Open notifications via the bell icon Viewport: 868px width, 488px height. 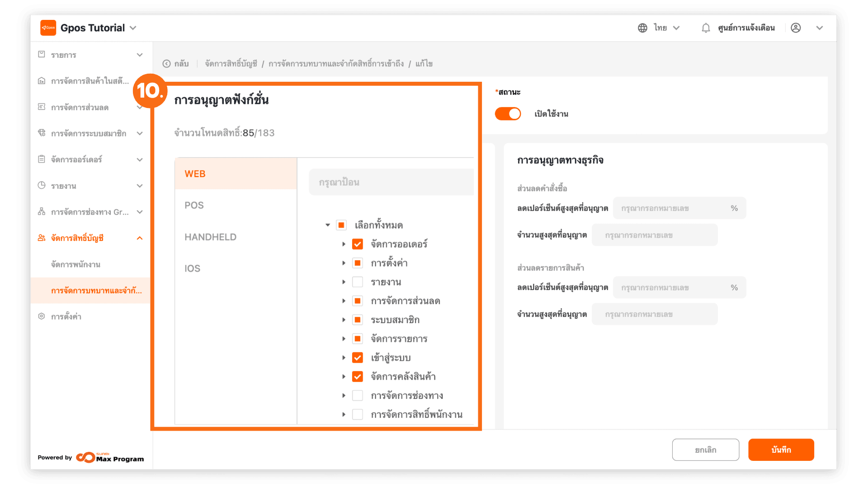[706, 28]
